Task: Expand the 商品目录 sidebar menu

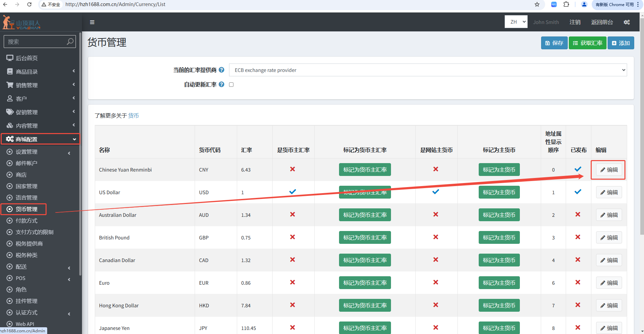Action: 40,72
